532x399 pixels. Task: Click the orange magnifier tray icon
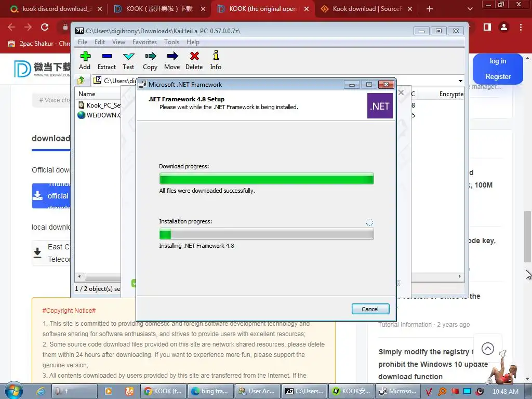tap(442, 392)
